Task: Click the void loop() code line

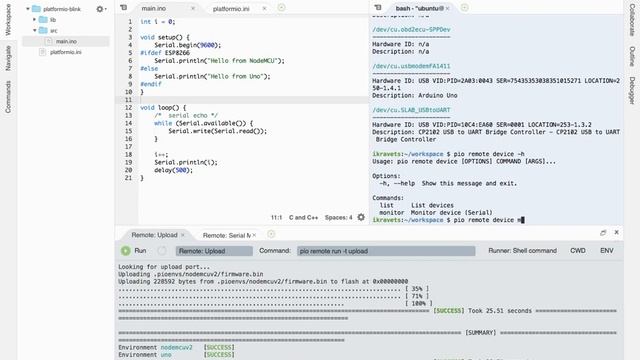Action: pyautogui.click(x=163, y=108)
